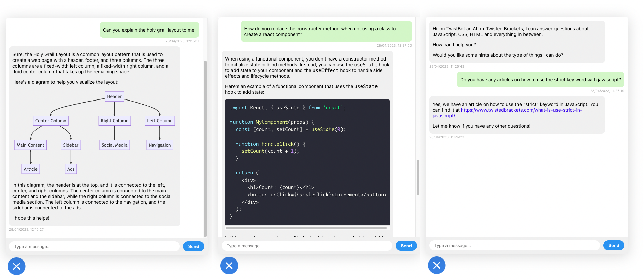Screen dimensions: 644x280
Task: Click the Center Column diagram node
Action: pyautogui.click(x=51, y=121)
